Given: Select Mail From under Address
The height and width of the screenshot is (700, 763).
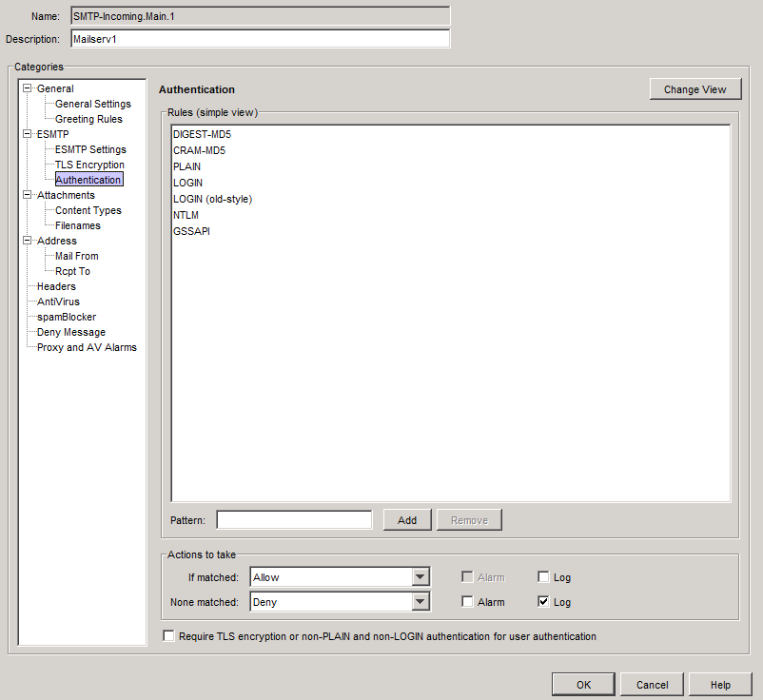Looking at the screenshot, I should (x=75, y=256).
